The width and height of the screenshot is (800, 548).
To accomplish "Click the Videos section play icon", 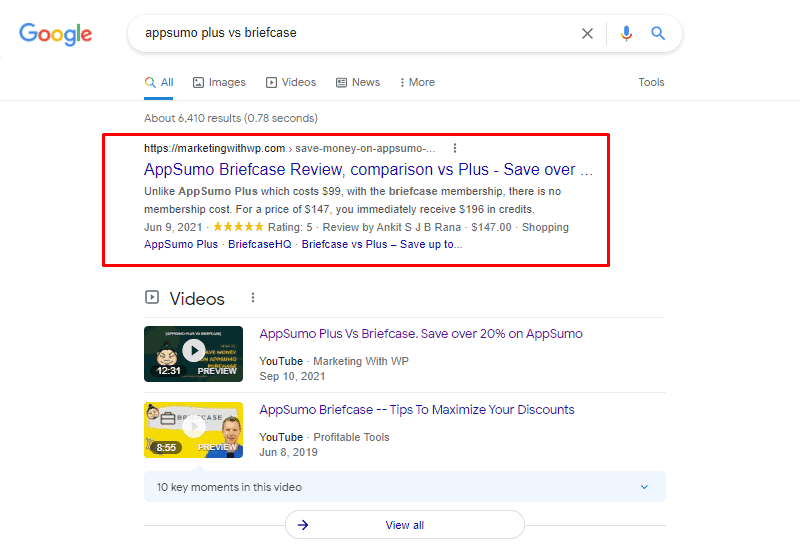I will 152,297.
